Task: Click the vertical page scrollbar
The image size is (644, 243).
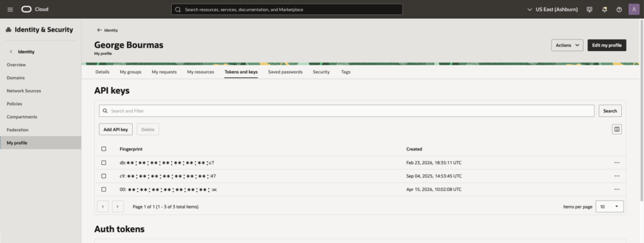Action: (x=641, y=111)
